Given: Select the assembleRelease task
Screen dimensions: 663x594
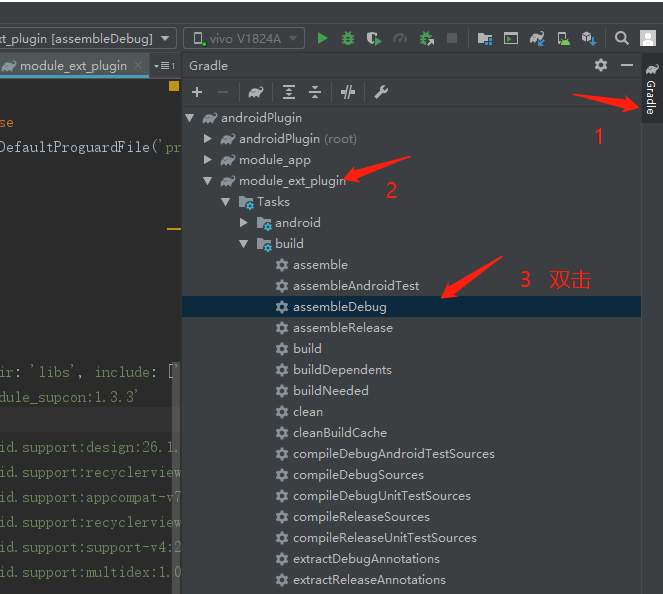Looking at the screenshot, I should click(x=343, y=328).
